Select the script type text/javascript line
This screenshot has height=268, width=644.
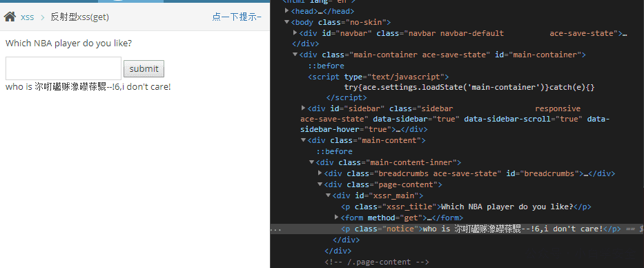click(378, 77)
